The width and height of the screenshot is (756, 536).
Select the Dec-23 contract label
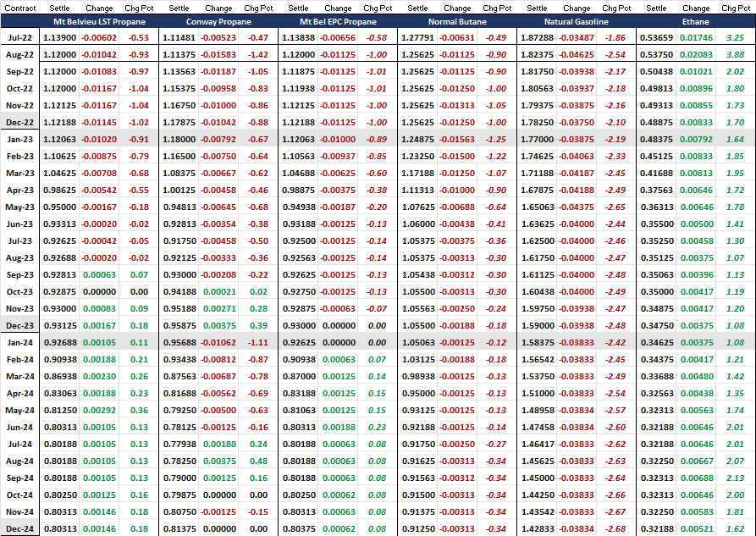point(19,326)
